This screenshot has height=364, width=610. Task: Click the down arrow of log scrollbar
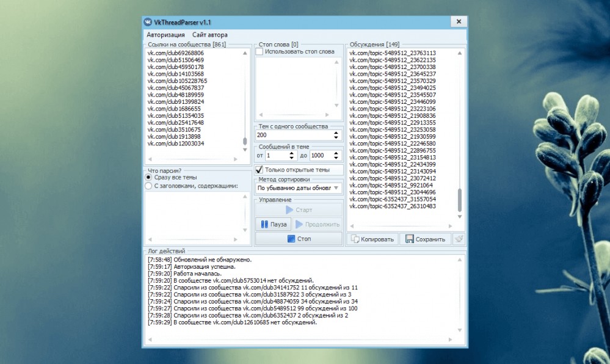click(459, 330)
